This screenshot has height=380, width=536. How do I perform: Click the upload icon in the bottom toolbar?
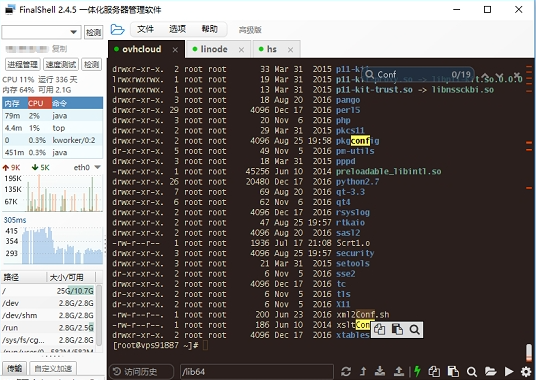[398, 371]
